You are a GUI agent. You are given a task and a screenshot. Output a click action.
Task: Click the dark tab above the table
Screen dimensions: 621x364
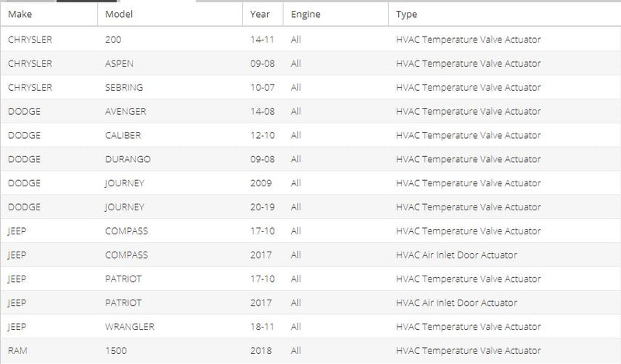tap(87, 1)
